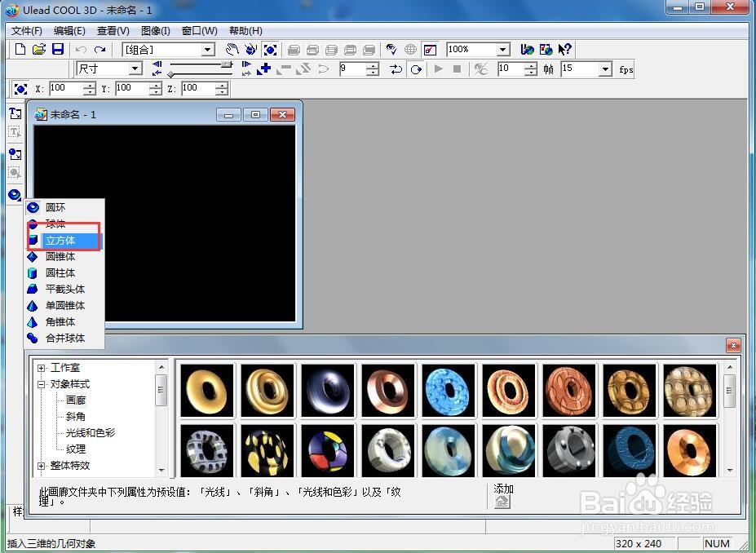
Task: Choose 圆环 from the shape menu
Action: click(x=64, y=207)
